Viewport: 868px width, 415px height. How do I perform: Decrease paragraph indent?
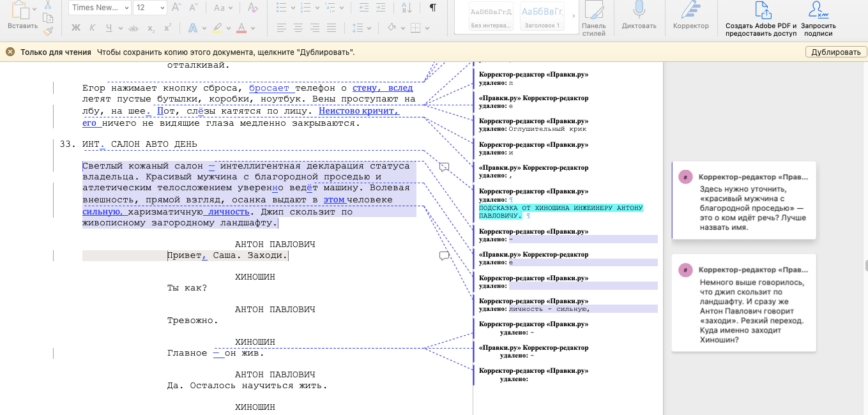click(x=365, y=8)
